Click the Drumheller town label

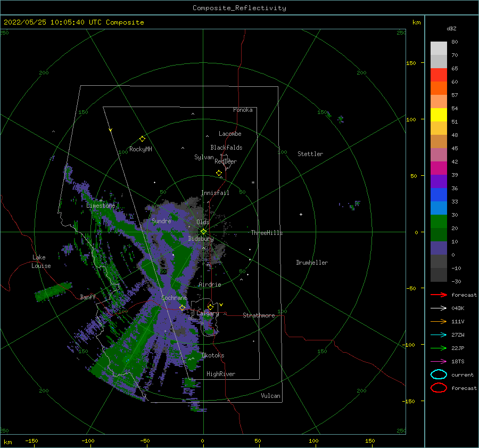312,263
